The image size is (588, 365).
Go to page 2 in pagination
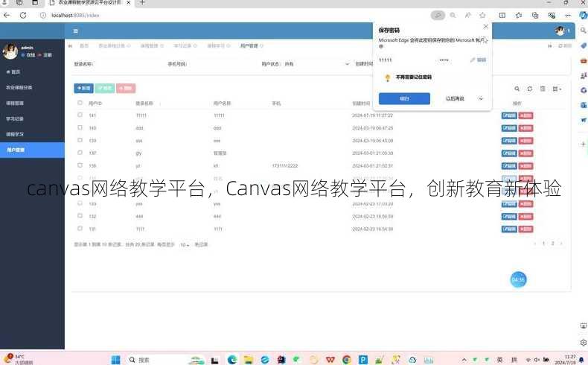[x=552, y=244]
